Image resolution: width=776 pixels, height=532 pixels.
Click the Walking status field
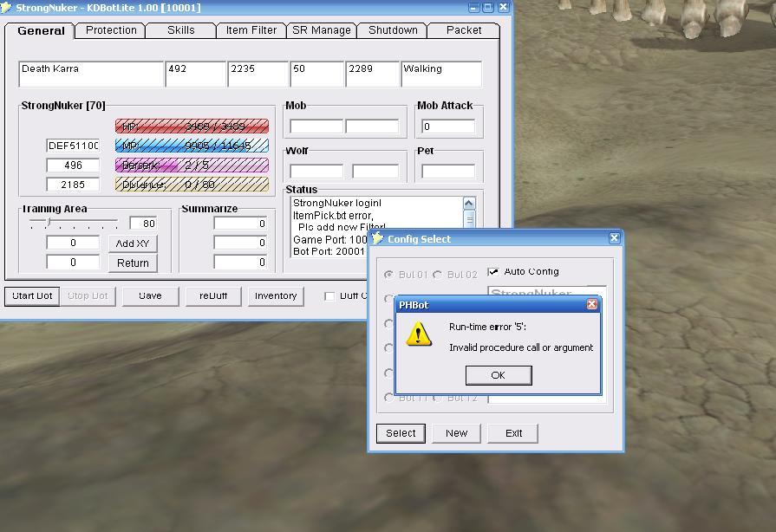pos(441,75)
